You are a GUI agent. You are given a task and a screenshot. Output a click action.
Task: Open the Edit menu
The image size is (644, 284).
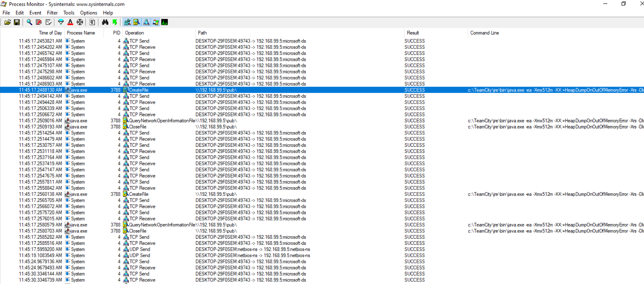19,13
